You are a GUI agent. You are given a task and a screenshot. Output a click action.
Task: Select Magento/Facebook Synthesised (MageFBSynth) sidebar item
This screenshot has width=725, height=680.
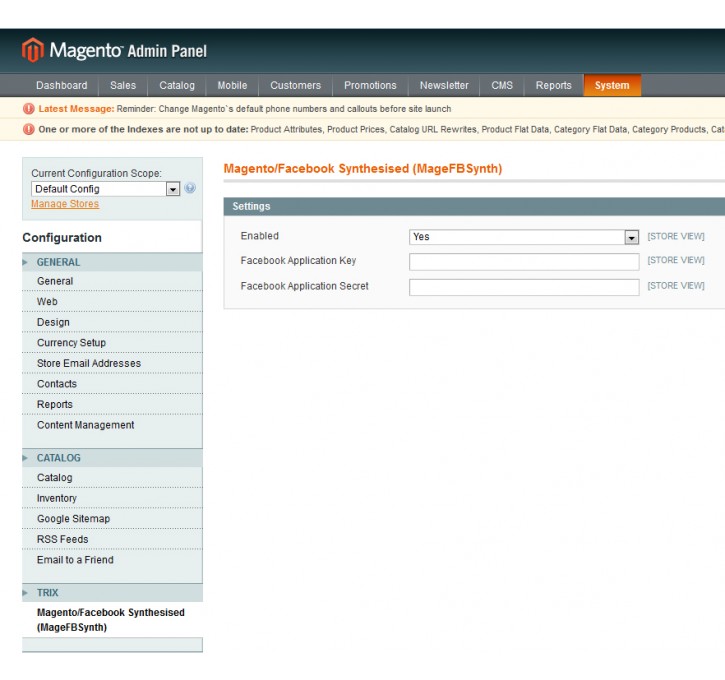(111, 620)
